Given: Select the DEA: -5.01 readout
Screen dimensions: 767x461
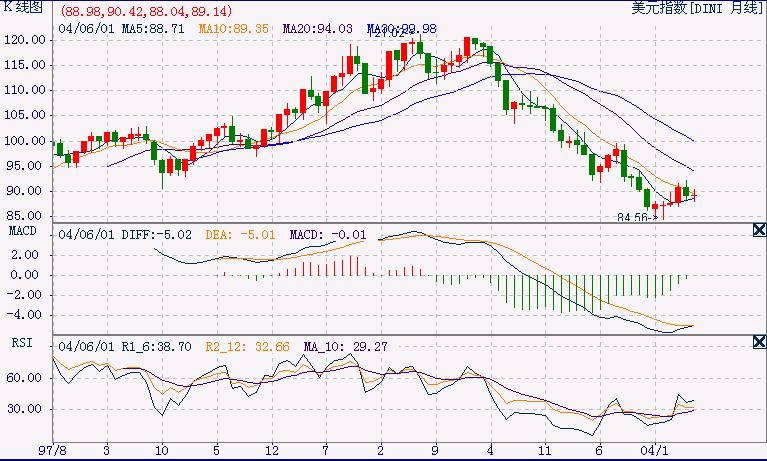Looking at the screenshot, I should tap(240, 235).
